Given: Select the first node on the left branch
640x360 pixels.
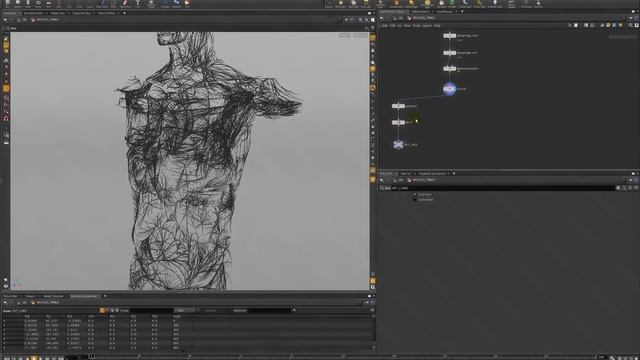Looking at the screenshot, I should pos(398,106).
